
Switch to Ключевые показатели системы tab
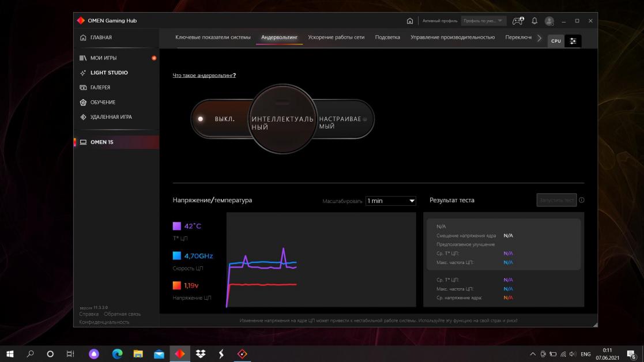click(213, 37)
